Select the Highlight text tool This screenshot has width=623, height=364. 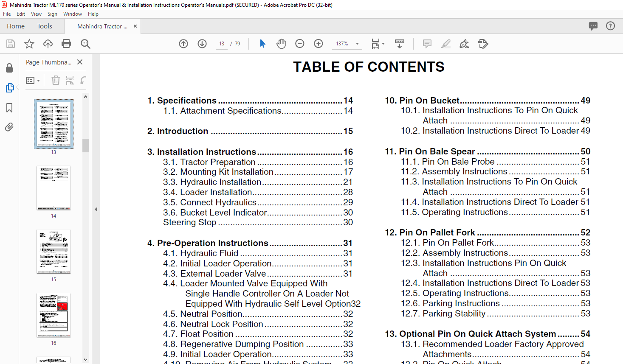[x=446, y=44]
